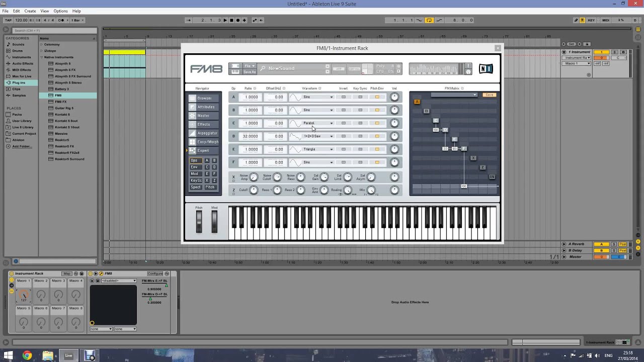Open the Create menu
The width and height of the screenshot is (644, 362).
(30, 11)
